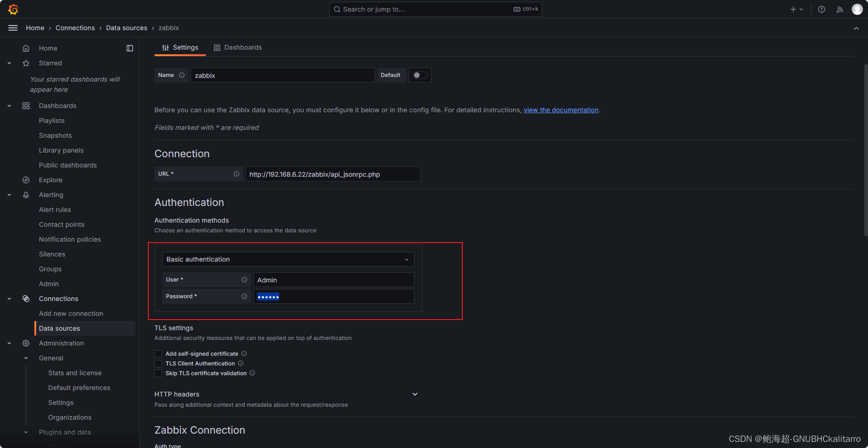Open the help question mark icon

tap(822, 9)
